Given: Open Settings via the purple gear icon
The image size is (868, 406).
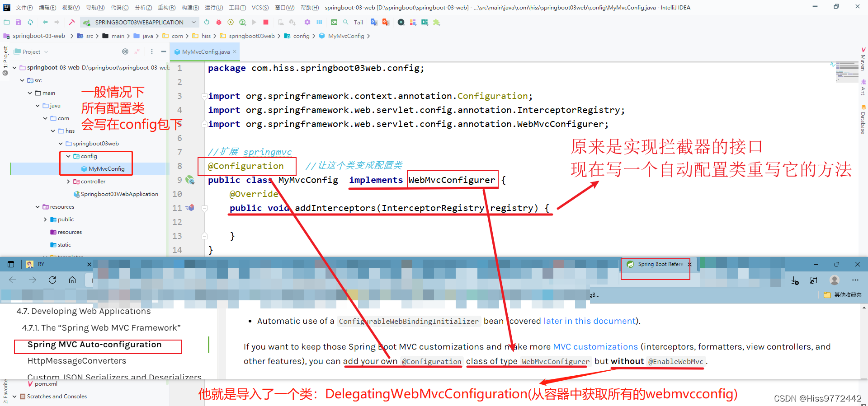Looking at the screenshot, I should tap(307, 22).
